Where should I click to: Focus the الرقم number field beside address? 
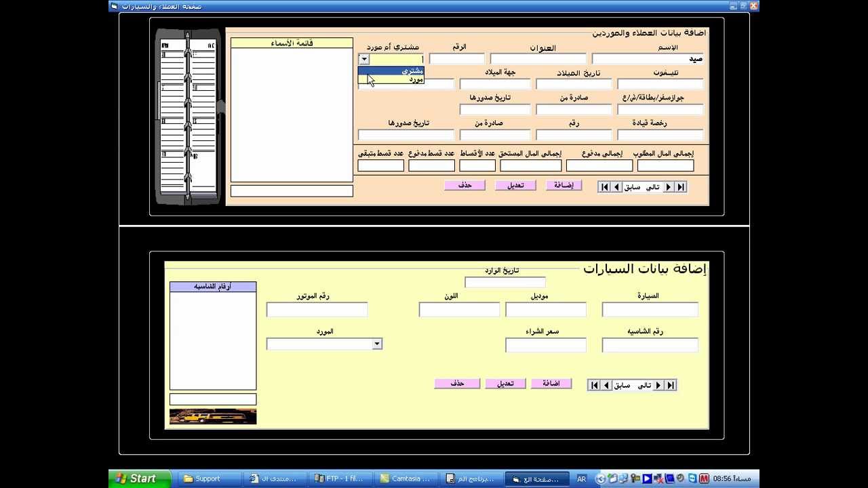[x=457, y=59]
